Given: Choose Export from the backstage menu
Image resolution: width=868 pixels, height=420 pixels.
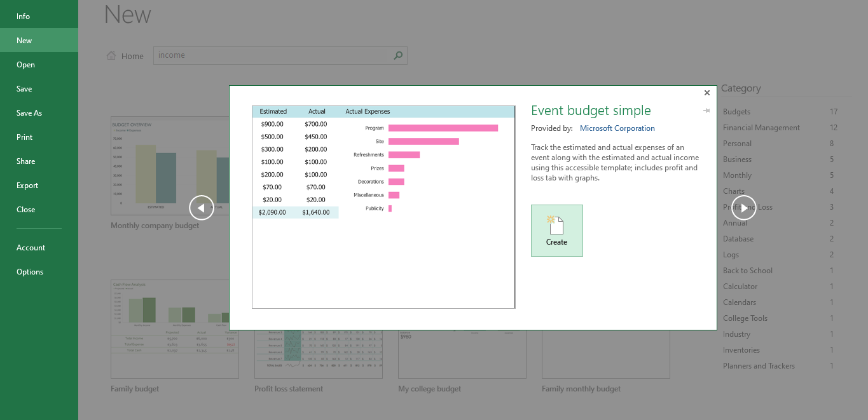Looking at the screenshot, I should (x=27, y=186).
